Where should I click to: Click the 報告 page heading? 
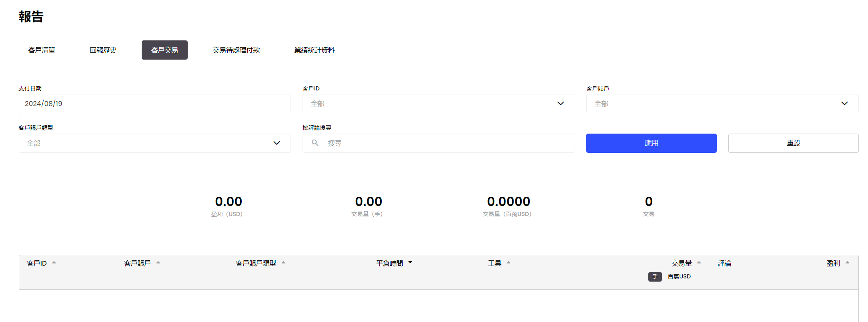click(x=31, y=16)
